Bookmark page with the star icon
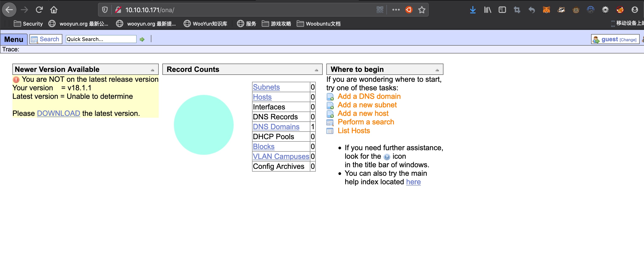 pyautogui.click(x=422, y=10)
